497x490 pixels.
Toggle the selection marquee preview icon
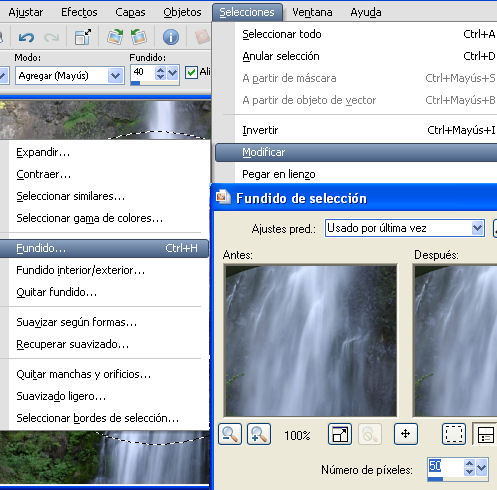tap(454, 434)
